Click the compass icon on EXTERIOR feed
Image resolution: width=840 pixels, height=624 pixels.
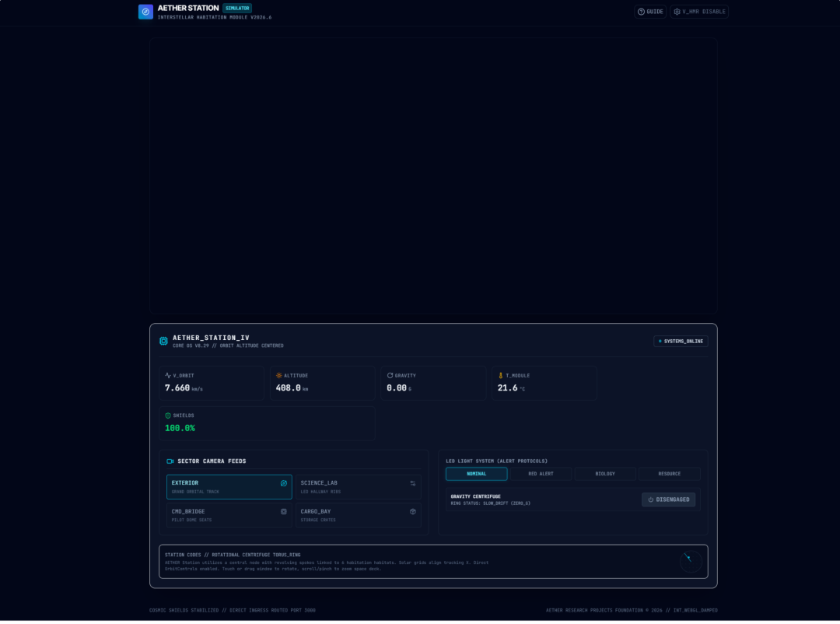click(284, 483)
